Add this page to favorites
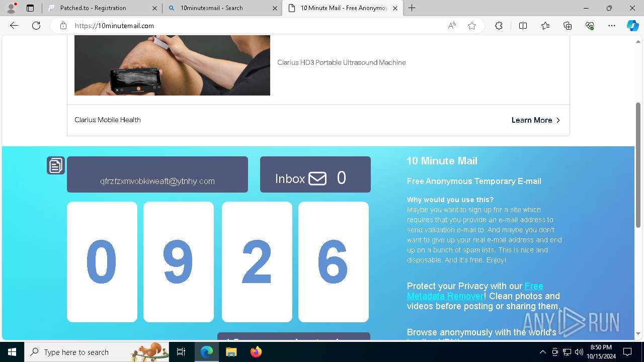Viewport: 644px width, 362px height. [472, 26]
